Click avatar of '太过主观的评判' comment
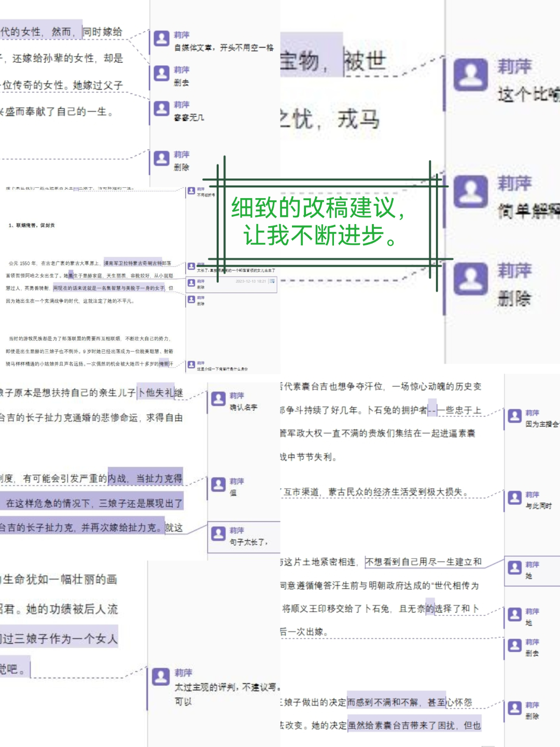Screen dimensions: 560x747 tap(161, 676)
